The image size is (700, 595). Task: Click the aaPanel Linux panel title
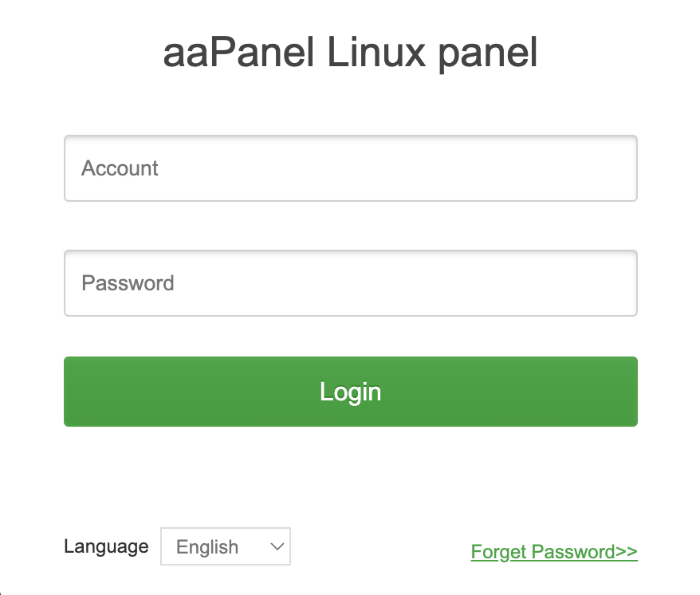pyautogui.click(x=351, y=52)
